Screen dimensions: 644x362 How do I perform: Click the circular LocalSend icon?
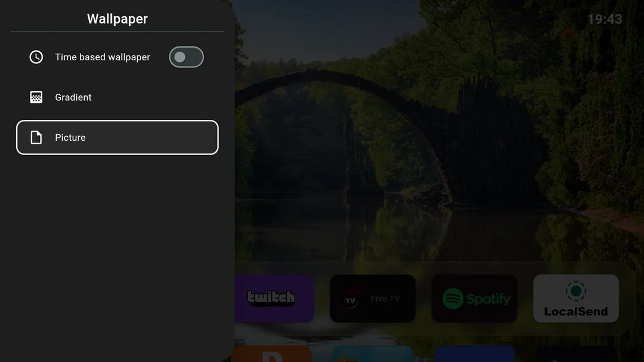575,291
